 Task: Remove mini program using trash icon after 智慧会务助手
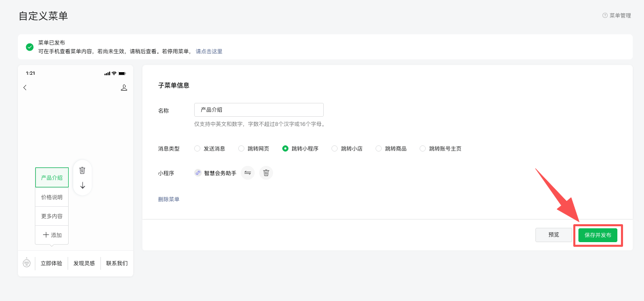266,173
